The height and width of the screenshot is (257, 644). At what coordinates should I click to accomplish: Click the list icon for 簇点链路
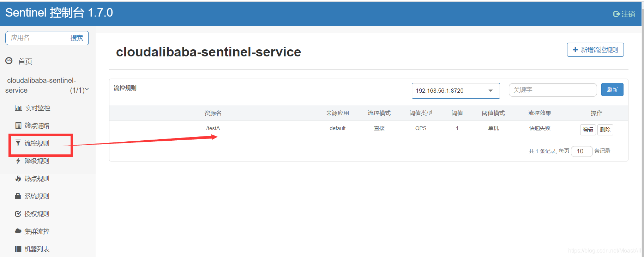click(x=18, y=126)
